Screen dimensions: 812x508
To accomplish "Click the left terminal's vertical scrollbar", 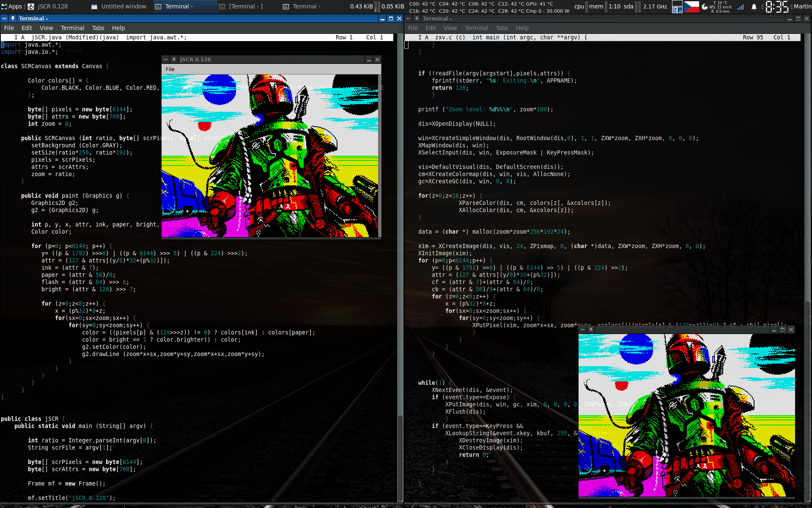I will pyautogui.click(x=400, y=457).
